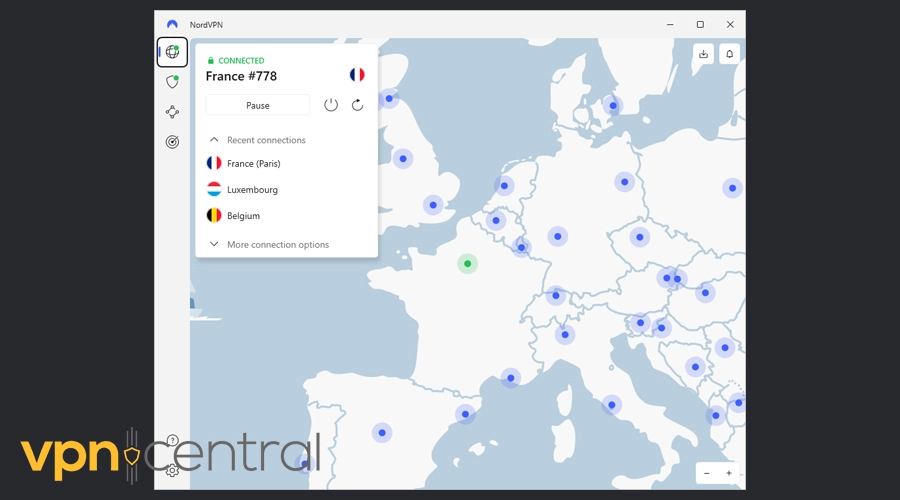The width and height of the screenshot is (900, 500).
Task: Open the Meshnet tab in sidebar
Action: [172, 112]
